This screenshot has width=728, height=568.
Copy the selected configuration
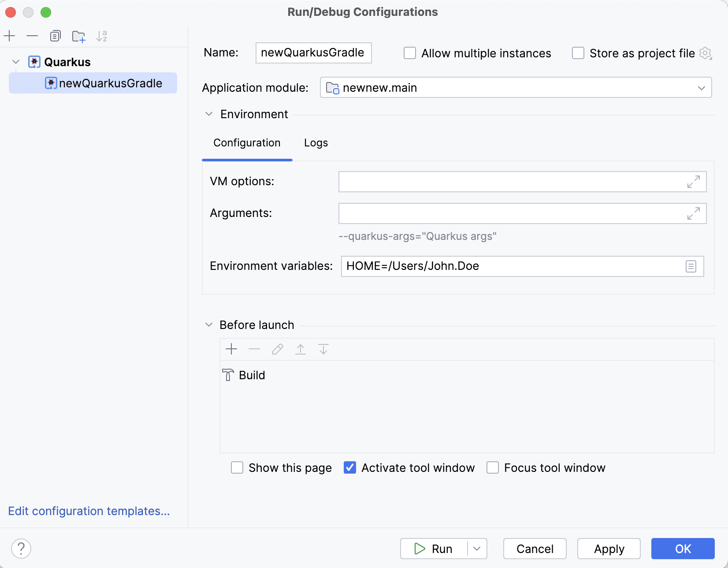tap(55, 36)
